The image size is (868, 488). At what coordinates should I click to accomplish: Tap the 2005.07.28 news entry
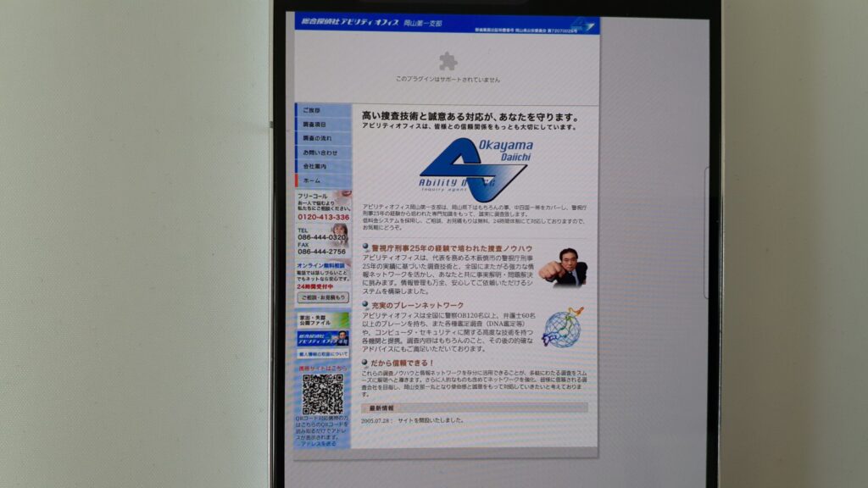point(413,420)
